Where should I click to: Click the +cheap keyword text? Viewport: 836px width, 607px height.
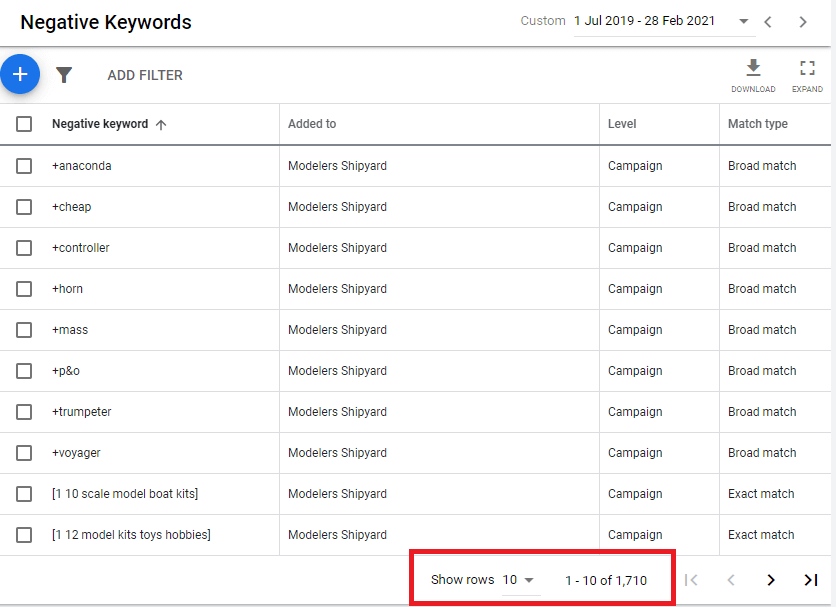(71, 207)
